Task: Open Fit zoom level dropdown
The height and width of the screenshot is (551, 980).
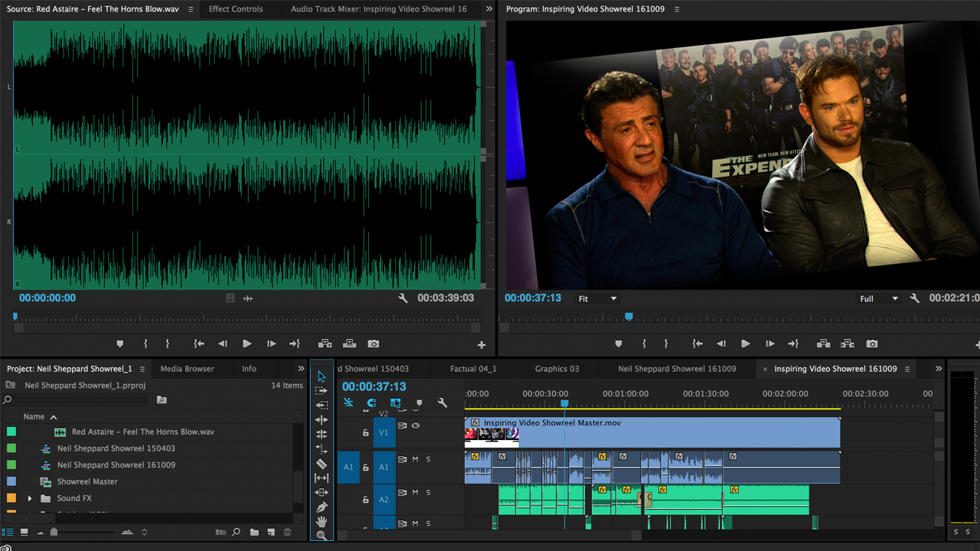Action: [598, 298]
